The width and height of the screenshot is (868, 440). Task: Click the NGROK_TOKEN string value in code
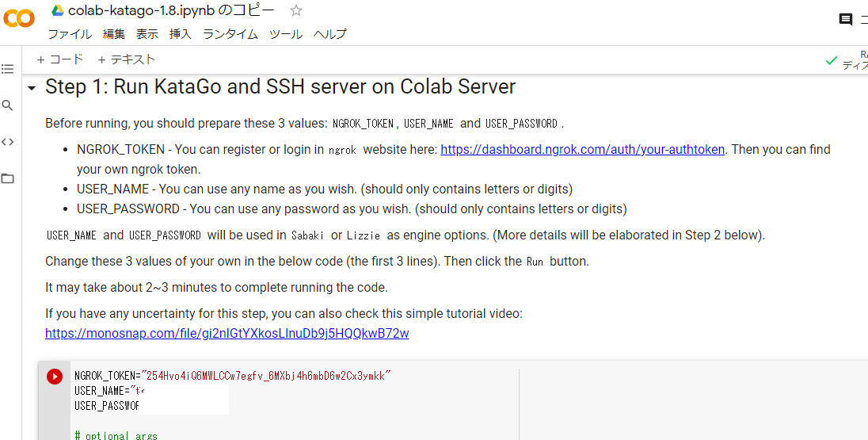coord(266,377)
